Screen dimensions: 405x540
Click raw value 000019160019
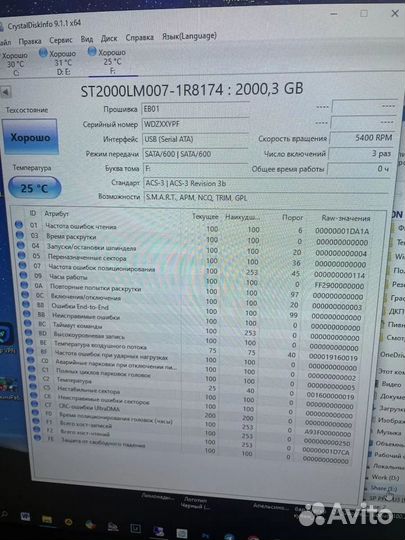tap(333, 358)
